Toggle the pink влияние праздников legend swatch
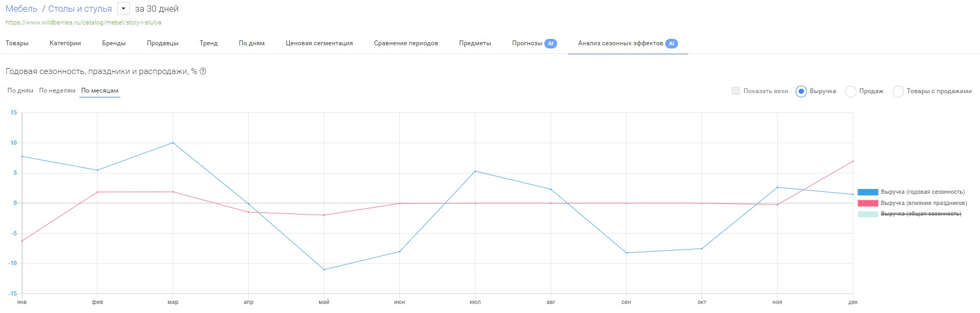This screenshot has width=980, height=313. pyautogui.click(x=868, y=203)
